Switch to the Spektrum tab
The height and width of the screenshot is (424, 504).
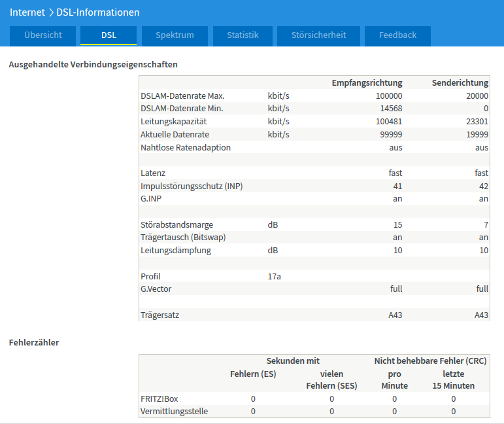coord(175,35)
